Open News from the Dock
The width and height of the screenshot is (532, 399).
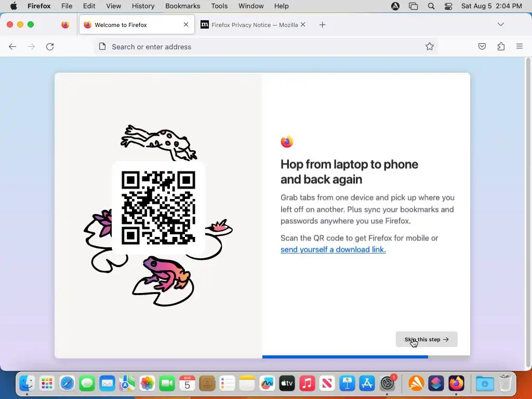[x=327, y=383]
